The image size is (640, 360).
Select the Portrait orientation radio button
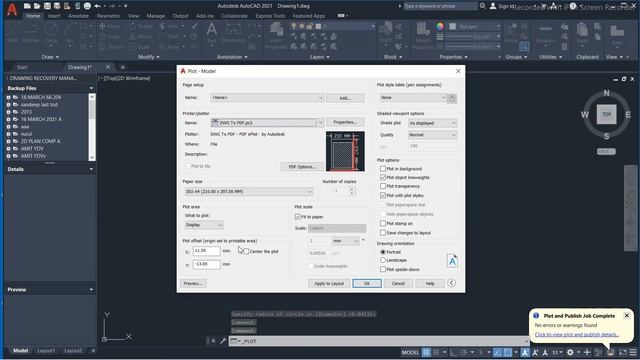click(x=383, y=252)
